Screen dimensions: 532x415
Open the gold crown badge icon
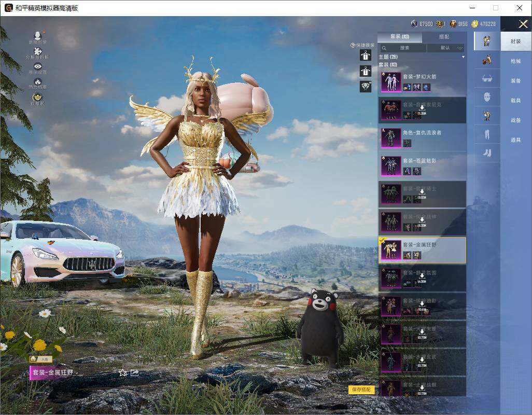38,99
